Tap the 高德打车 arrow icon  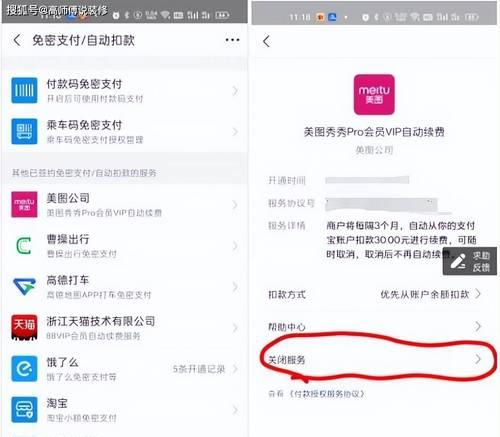[x=24, y=287]
